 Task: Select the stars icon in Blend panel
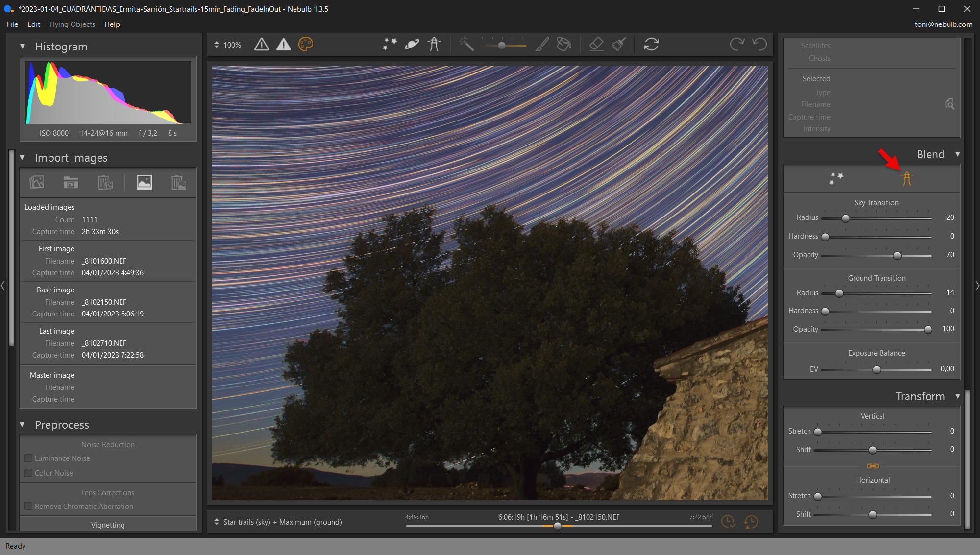(836, 179)
